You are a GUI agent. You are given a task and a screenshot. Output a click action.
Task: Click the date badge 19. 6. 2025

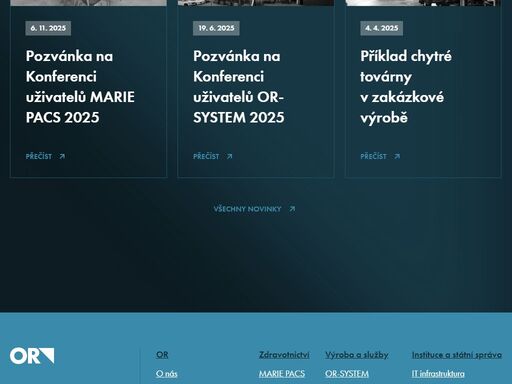point(216,28)
